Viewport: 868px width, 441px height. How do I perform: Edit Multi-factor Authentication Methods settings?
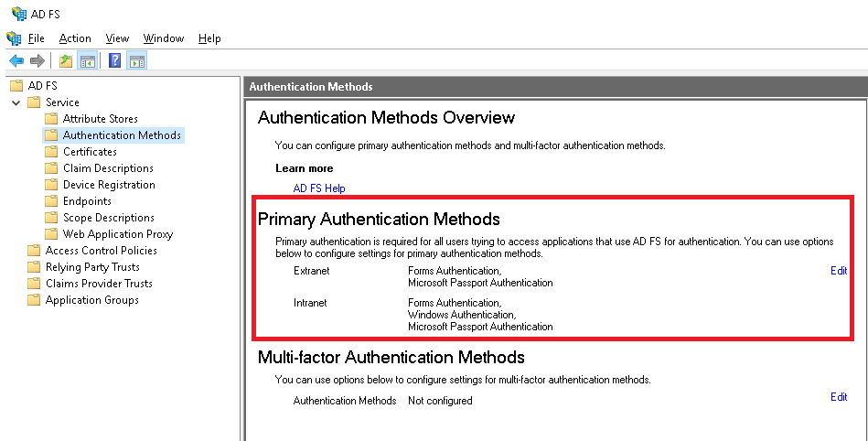[x=839, y=397]
